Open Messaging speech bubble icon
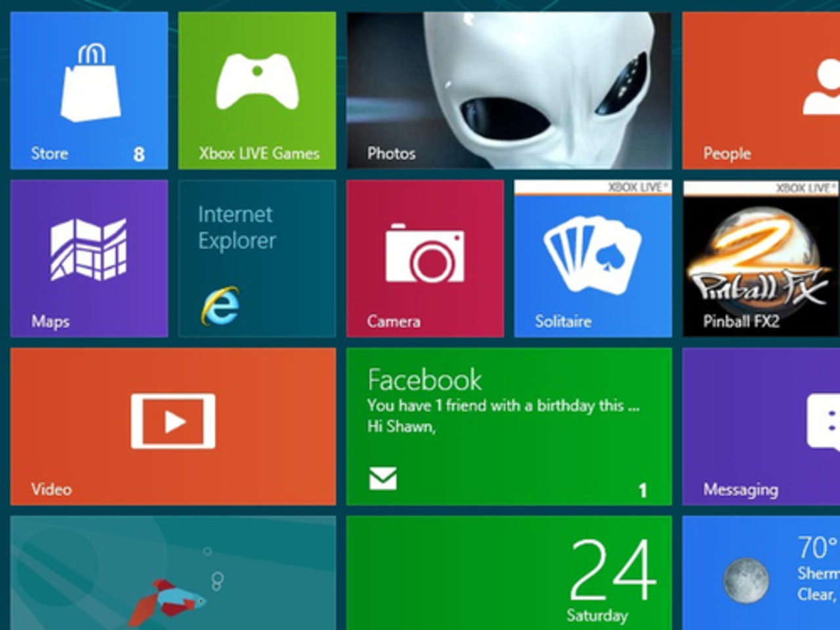 click(x=824, y=422)
